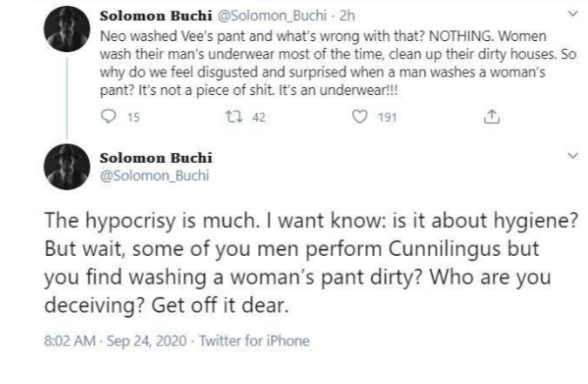Expand the first tweet's chevron menu
Image resolution: width=588 pixels, height=384 pixels.
point(571,15)
